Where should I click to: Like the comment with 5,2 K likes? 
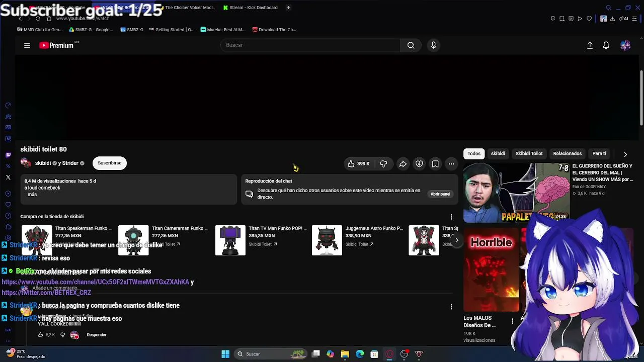click(41, 335)
